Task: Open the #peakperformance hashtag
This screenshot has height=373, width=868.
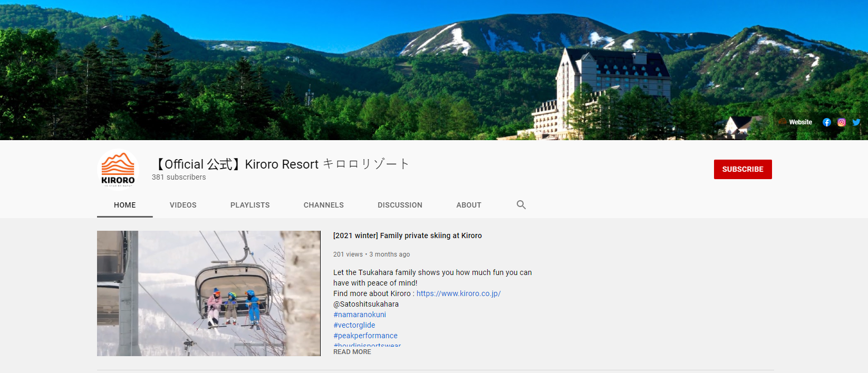Action: 365,336
